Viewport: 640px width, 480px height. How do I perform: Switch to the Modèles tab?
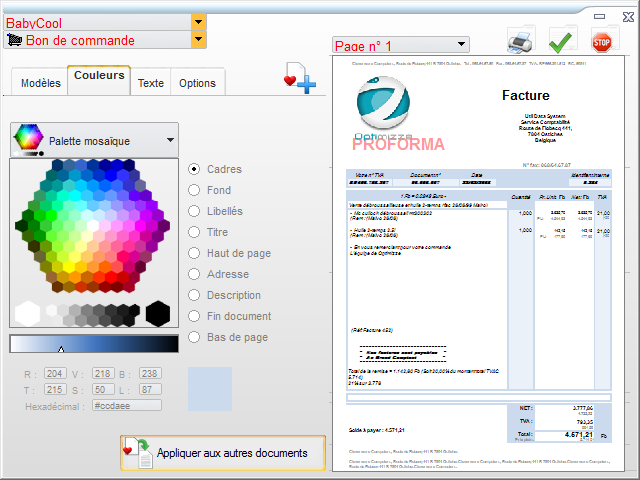coord(41,83)
